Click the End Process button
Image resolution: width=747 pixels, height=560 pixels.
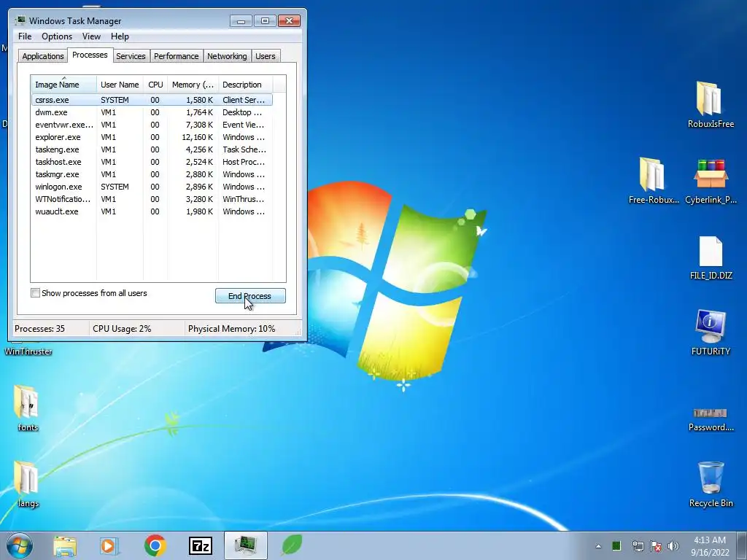click(250, 296)
